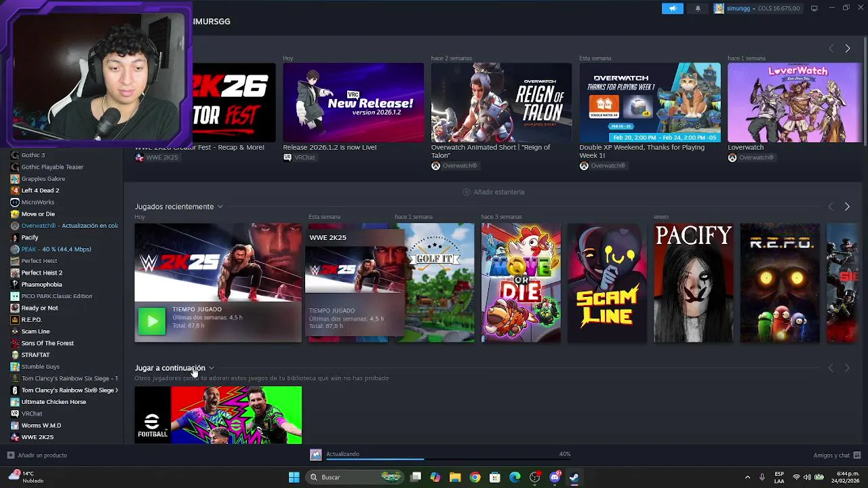Click the R.E.P.O. list icon
Image resolution: width=868 pixels, height=488 pixels.
coord(15,320)
